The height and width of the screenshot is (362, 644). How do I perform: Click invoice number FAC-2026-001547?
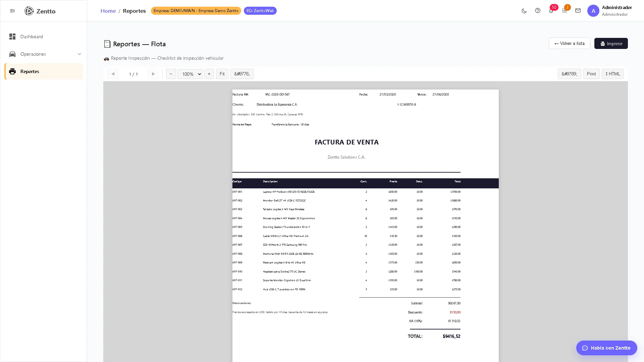point(277,95)
